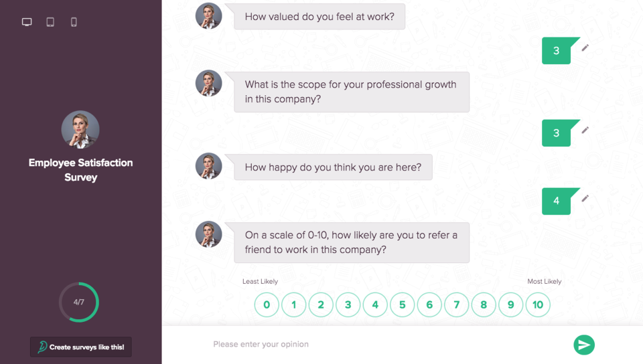The width and height of the screenshot is (643, 364).
Task: Click the survey avatar in sidebar
Action: [x=80, y=129]
